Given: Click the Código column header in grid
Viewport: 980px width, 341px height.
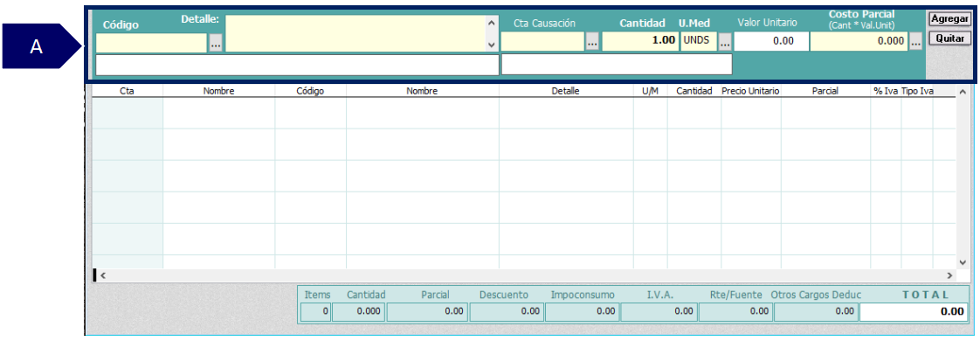Looking at the screenshot, I should pos(311,91).
